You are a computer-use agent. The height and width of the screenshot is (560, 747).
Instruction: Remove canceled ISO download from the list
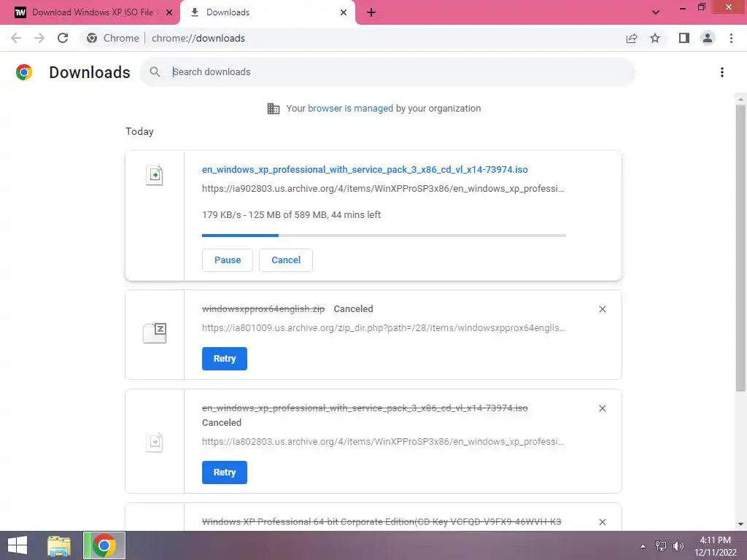point(603,408)
